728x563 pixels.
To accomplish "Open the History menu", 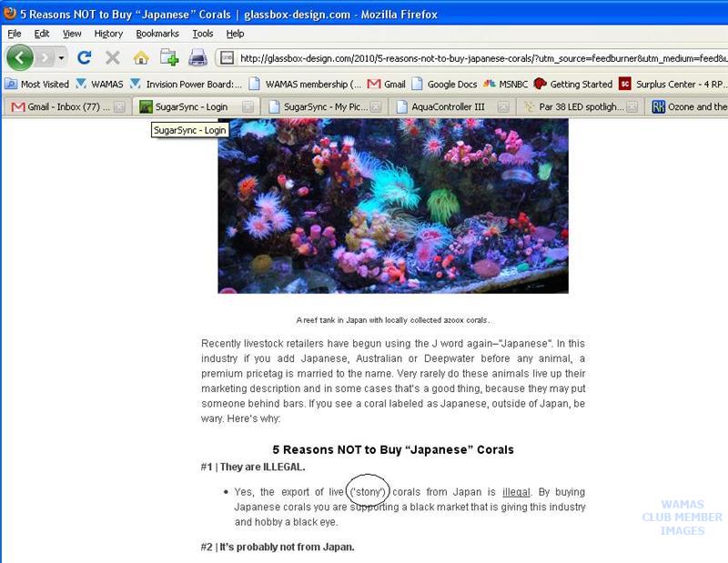I will tap(108, 34).
